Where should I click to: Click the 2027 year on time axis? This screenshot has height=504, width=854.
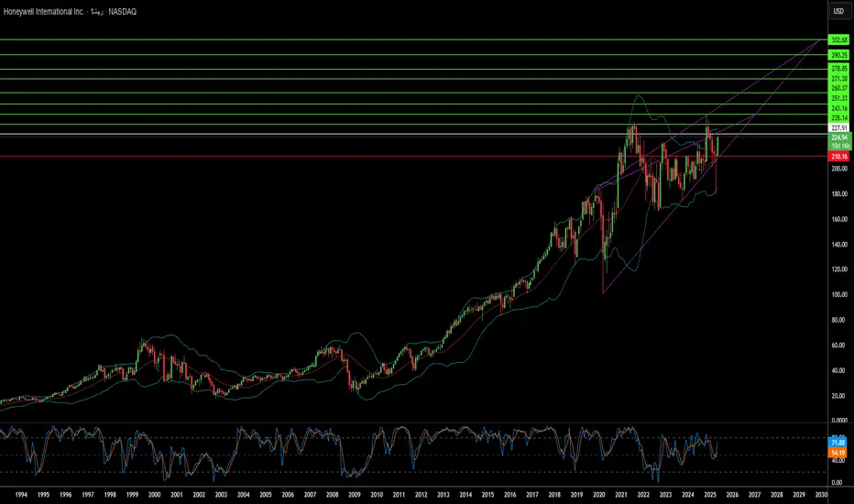pyautogui.click(x=754, y=495)
